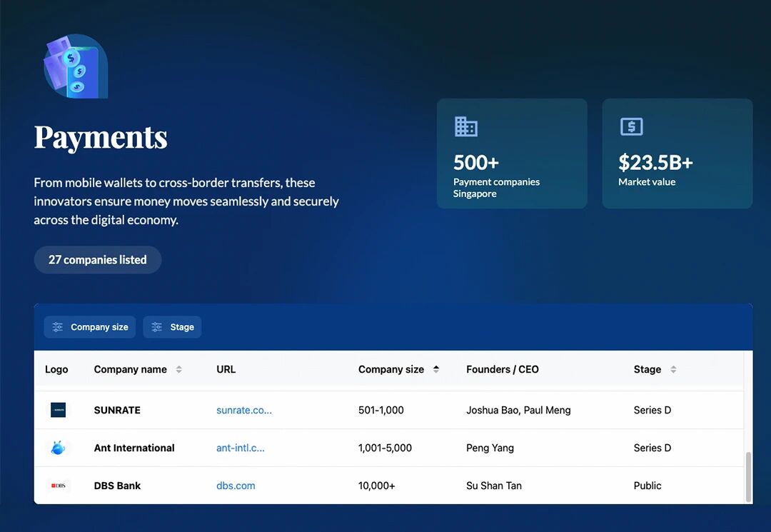Click the 27 companies listed badge
The image size is (771, 532).
coord(98,260)
